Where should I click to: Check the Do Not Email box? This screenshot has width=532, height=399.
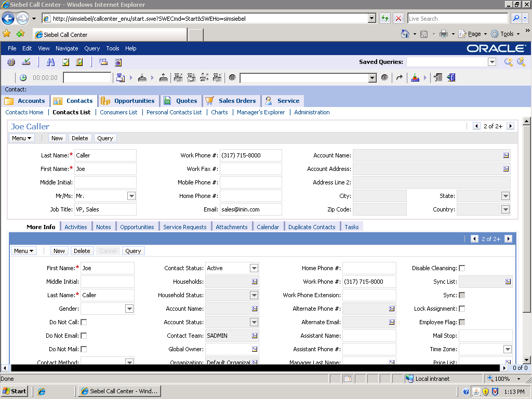tap(84, 336)
